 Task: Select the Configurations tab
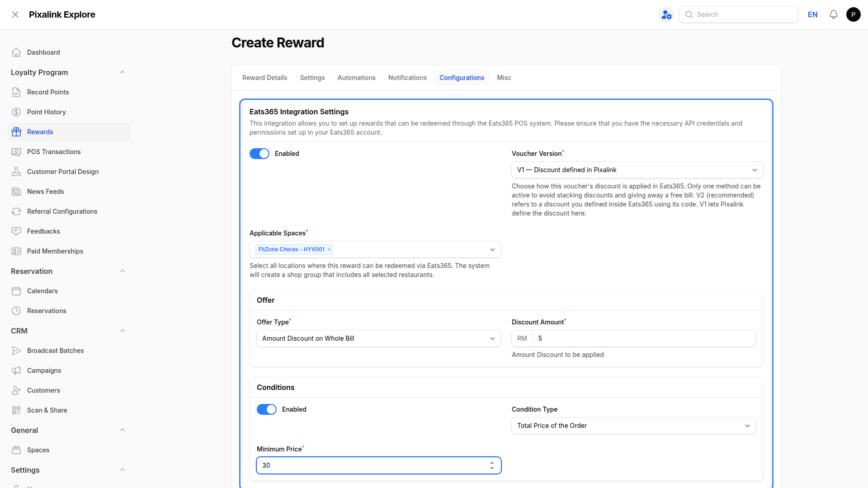[462, 78]
